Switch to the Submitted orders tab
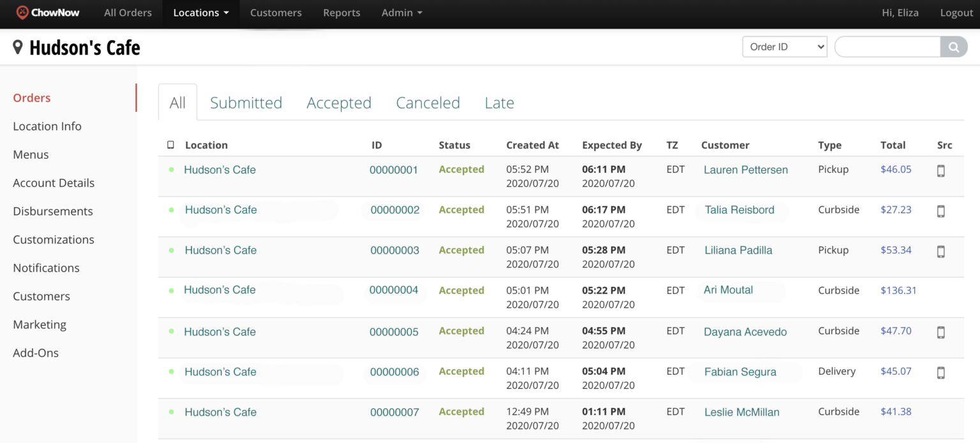 tap(246, 103)
